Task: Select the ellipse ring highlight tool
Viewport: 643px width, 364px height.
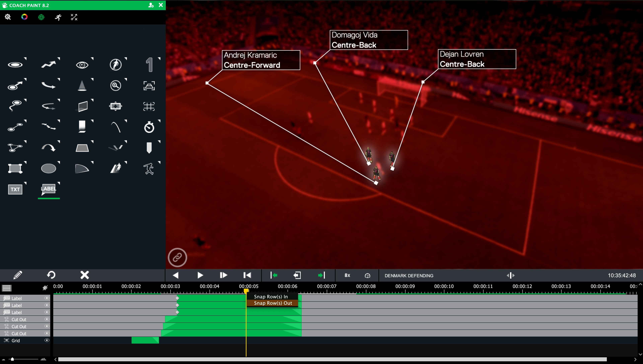Action: [15, 65]
